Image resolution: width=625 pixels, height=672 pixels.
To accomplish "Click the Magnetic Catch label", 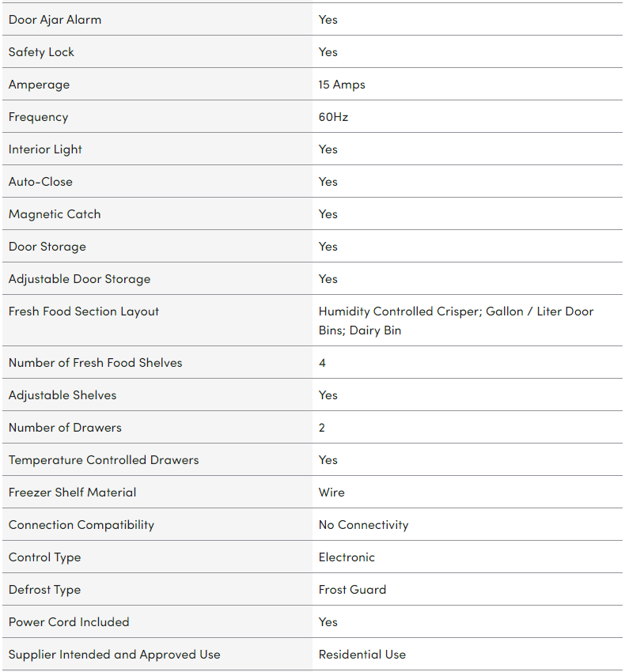I will (x=55, y=214).
